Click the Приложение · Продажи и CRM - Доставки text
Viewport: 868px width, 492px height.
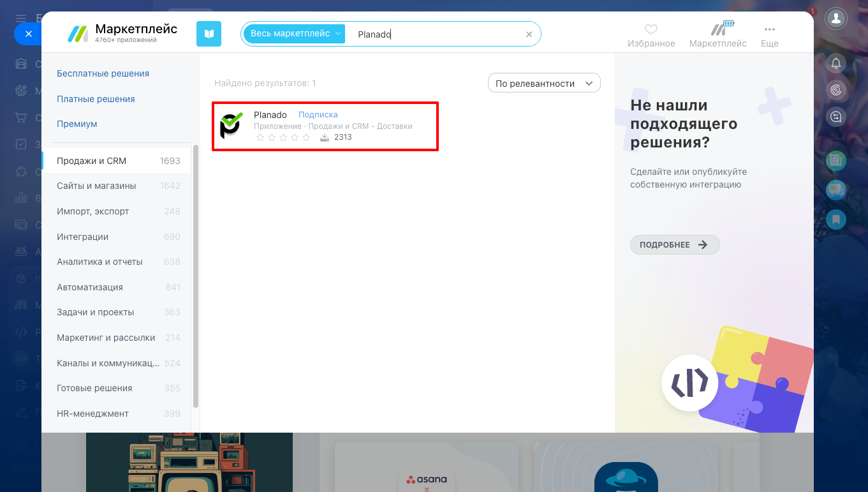point(333,126)
